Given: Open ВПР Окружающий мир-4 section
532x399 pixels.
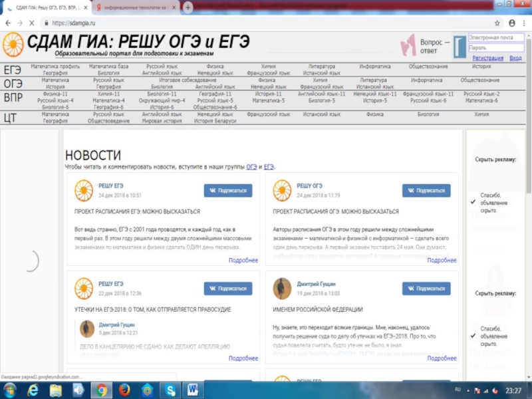Looking at the screenshot, I should (x=162, y=100).
